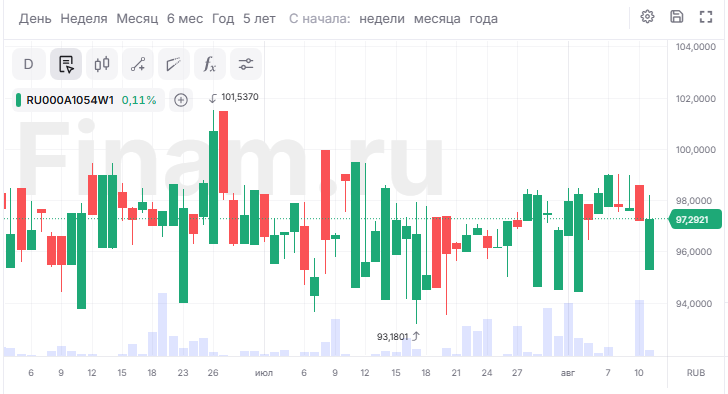Open D timeframe interval dropdown
Screen dimensions: 728x394
(29, 64)
